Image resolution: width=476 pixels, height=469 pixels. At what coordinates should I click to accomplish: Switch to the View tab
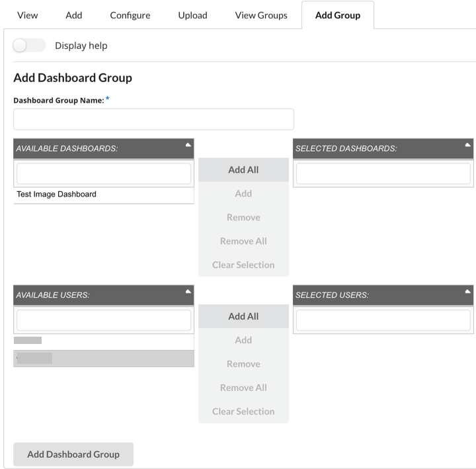click(x=27, y=15)
